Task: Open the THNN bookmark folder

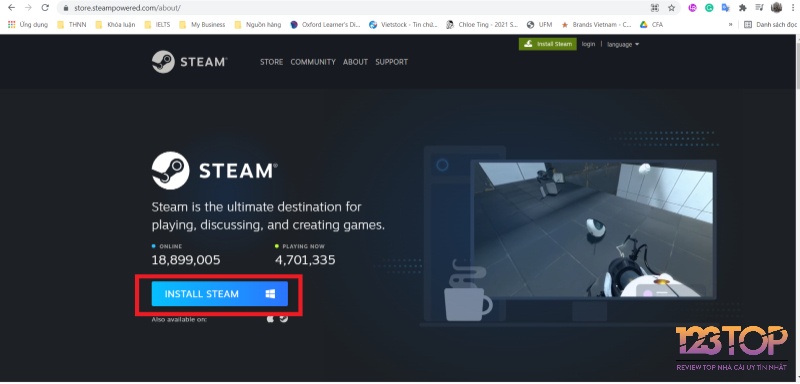Action: pyautogui.click(x=72, y=24)
